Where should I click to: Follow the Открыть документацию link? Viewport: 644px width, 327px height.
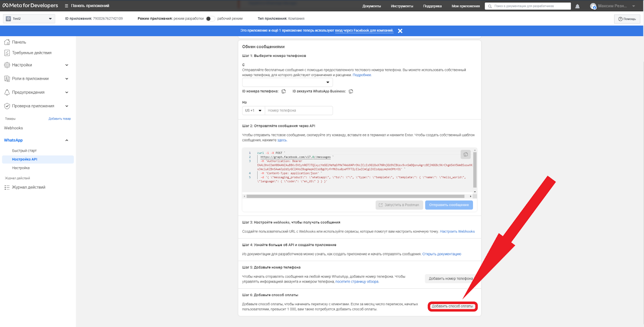coord(442,254)
